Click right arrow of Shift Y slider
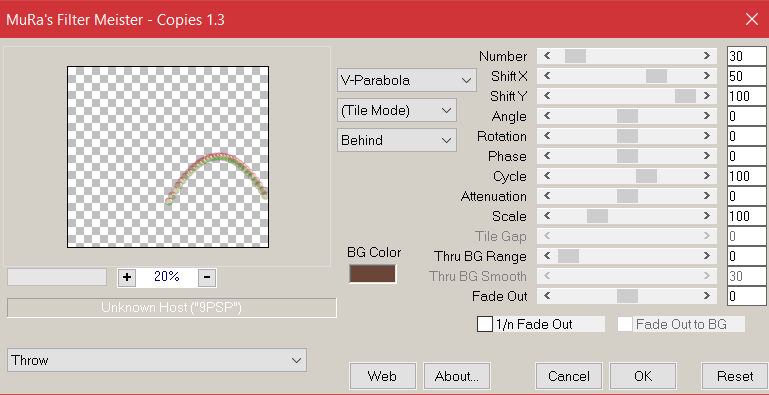 (x=707, y=96)
